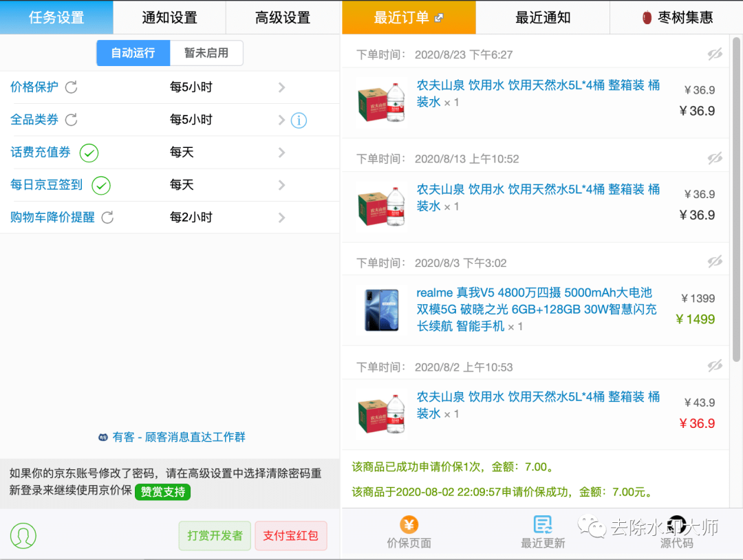Click the orders list vertical scrollbar
Screen dimensions: 743x560
click(736, 200)
